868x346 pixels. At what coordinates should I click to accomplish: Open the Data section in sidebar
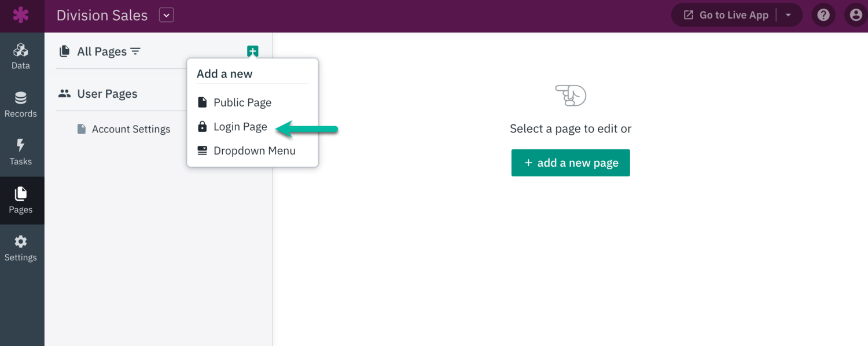pyautogui.click(x=21, y=56)
